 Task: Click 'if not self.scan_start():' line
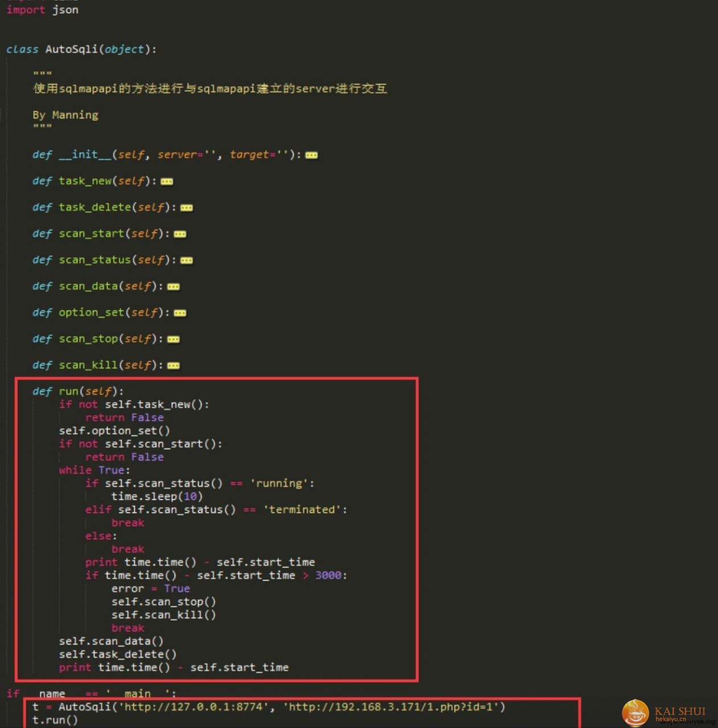tap(141, 444)
